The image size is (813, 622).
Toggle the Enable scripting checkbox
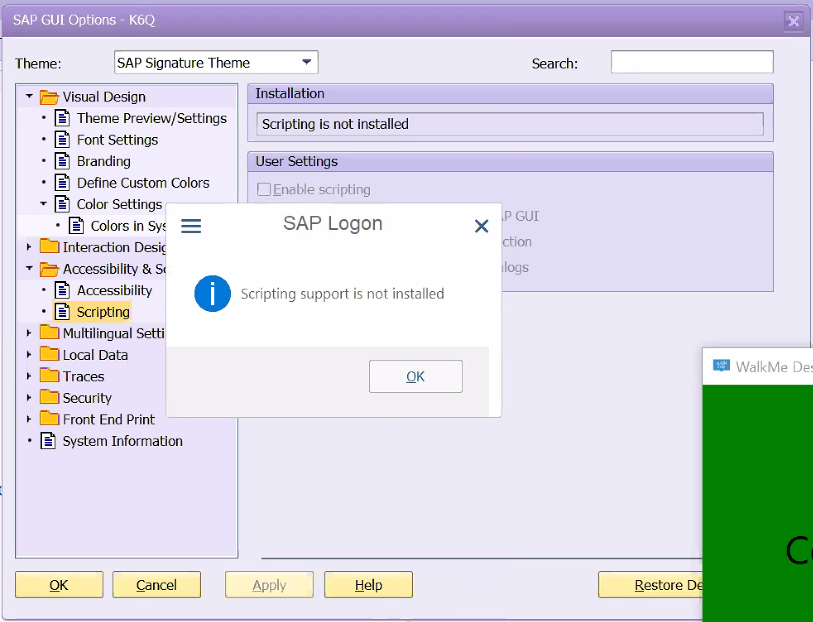click(264, 189)
